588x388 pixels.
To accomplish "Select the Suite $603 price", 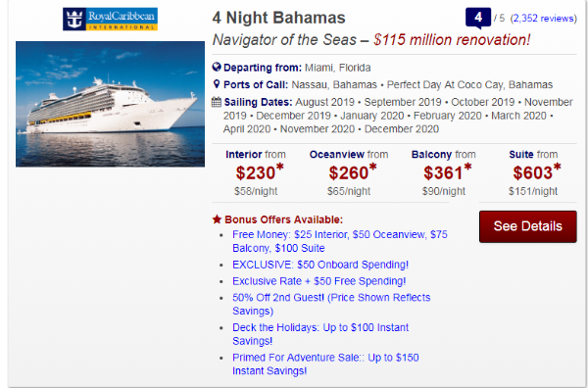I will pos(537,172).
